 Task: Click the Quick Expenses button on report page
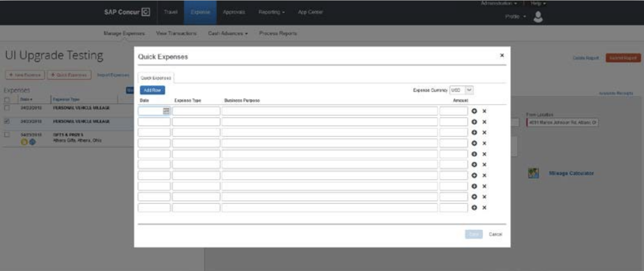[x=69, y=75]
